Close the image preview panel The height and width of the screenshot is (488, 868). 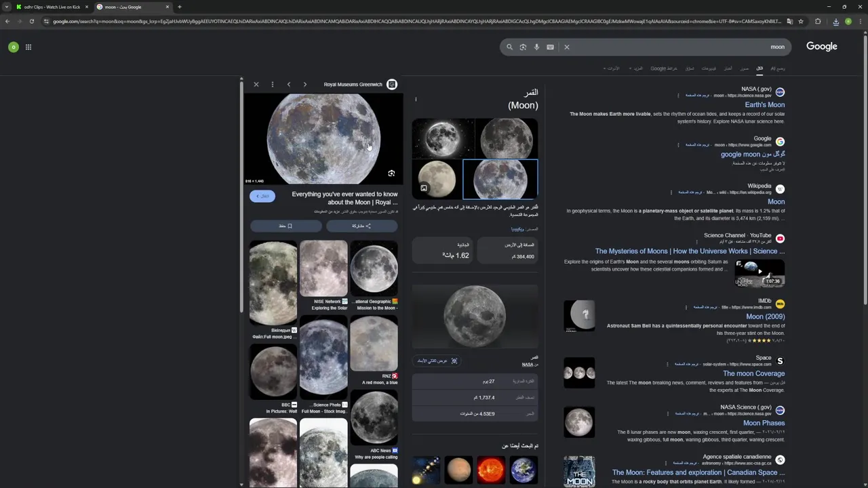pos(256,85)
